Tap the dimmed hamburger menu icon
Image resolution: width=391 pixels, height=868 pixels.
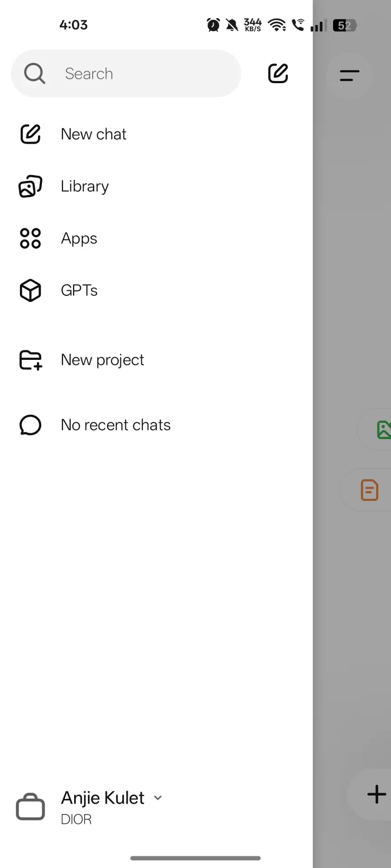(349, 75)
